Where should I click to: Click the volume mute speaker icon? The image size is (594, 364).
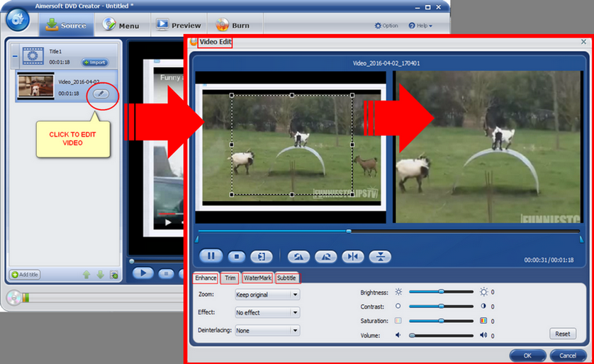pos(398,335)
